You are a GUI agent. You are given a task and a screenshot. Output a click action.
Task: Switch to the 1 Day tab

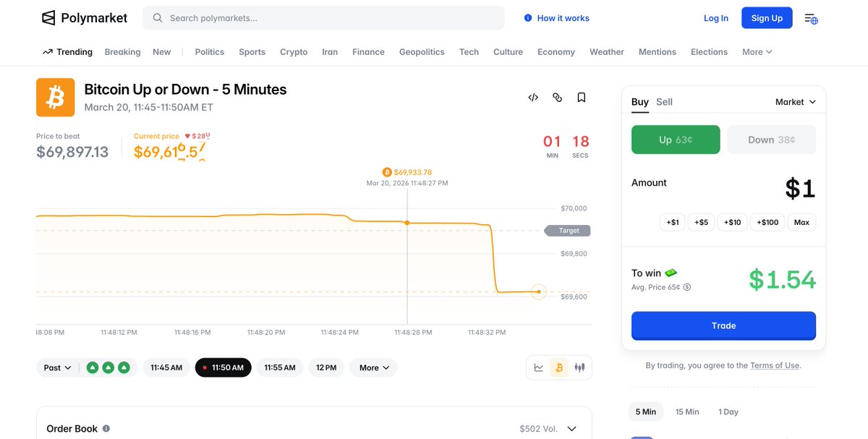728,412
